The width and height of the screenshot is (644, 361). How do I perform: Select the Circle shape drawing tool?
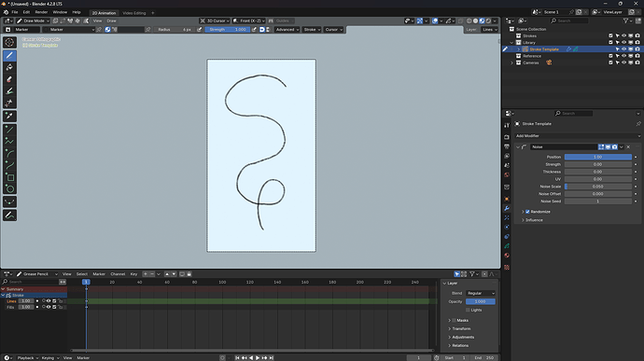(x=9, y=189)
